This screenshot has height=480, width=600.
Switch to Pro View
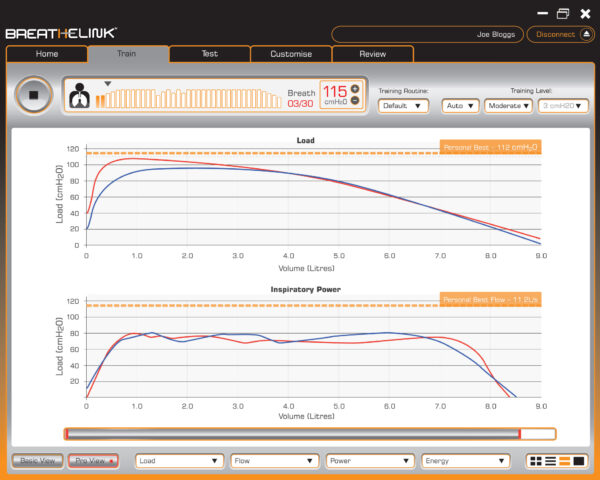tap(92, 461)
